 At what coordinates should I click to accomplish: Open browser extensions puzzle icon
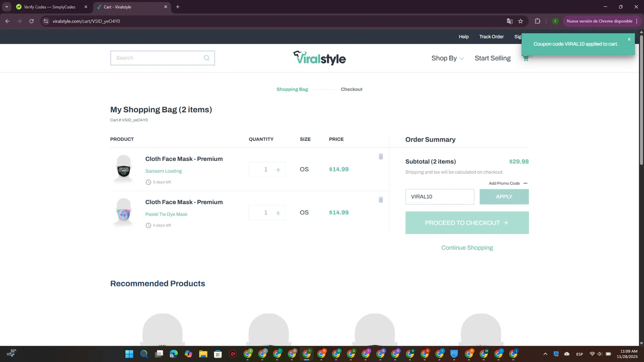(x=537, y=21)
